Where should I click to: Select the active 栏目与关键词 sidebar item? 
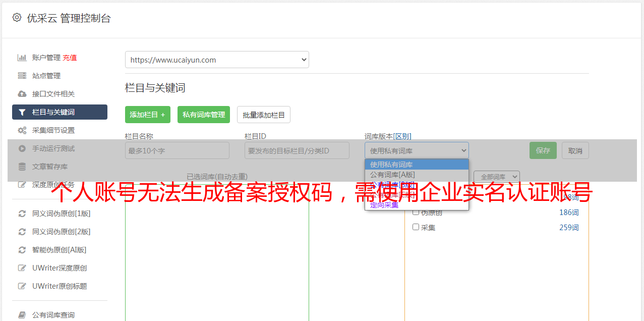click(x=60, y=112)
